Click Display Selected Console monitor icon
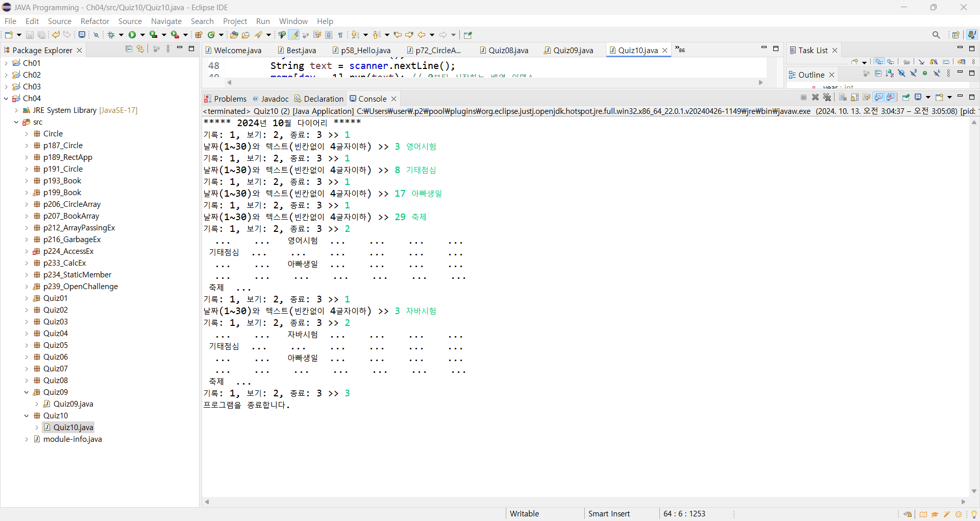 (919, 97)
